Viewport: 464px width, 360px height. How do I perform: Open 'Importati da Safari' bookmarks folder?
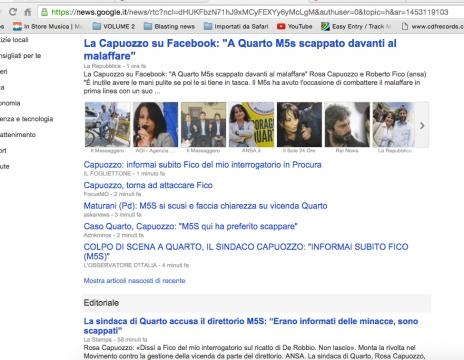pos(236,26)
